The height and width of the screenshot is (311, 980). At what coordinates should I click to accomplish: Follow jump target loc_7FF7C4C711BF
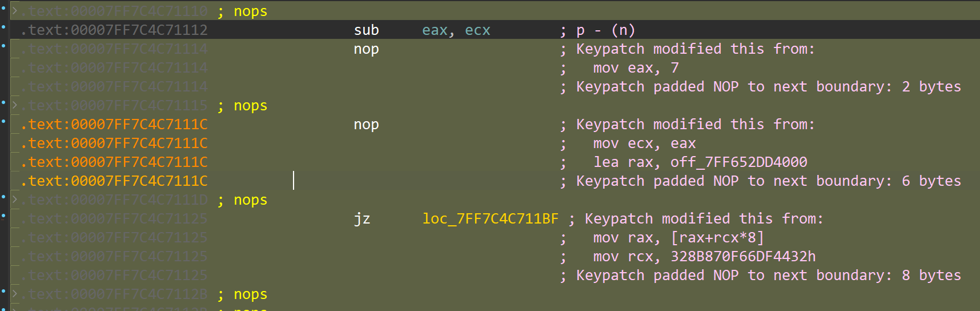(x=491, y=219)
